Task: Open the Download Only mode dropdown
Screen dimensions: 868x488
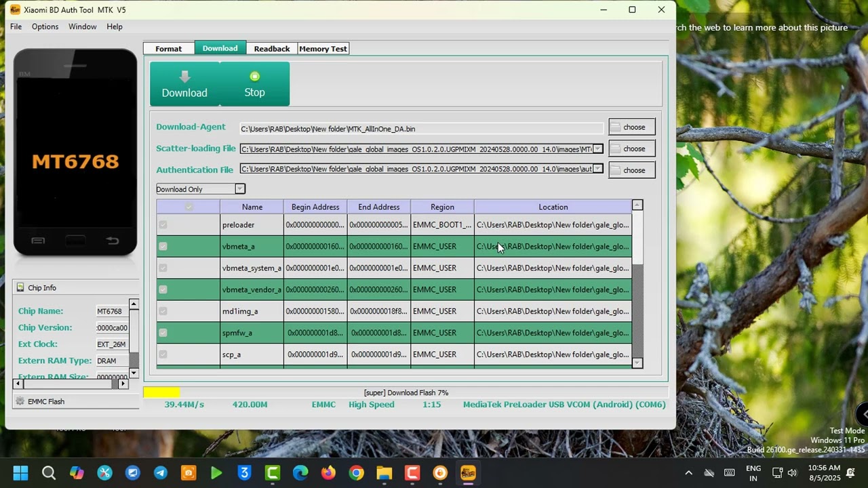Action: 239,189
